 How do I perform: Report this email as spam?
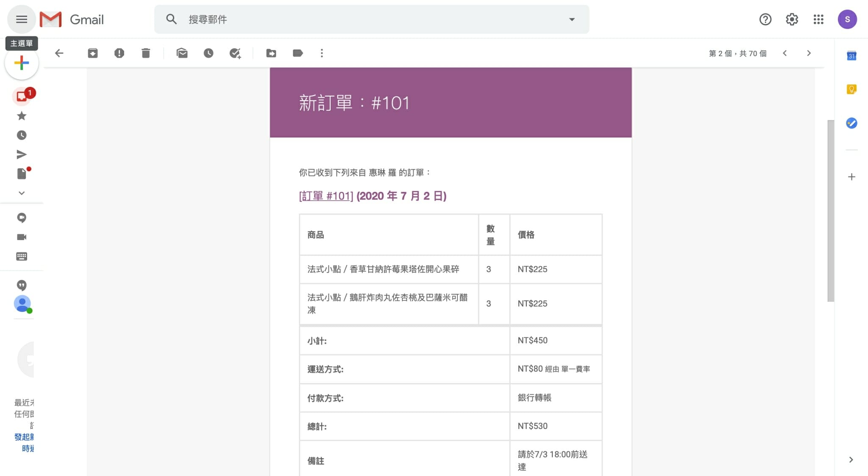(x=119, y=53)
